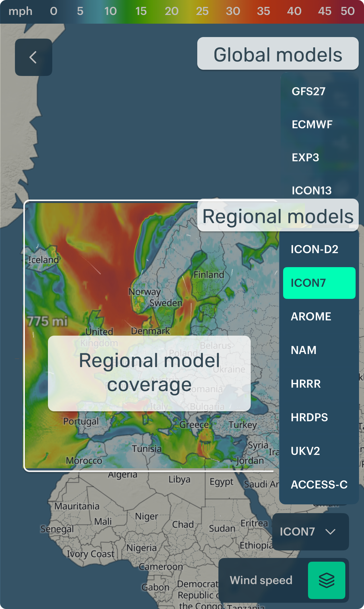Viewport: 364px width, 609px height.
Task: Click the Regional model coverage label
Action: (x=149, y=373)
